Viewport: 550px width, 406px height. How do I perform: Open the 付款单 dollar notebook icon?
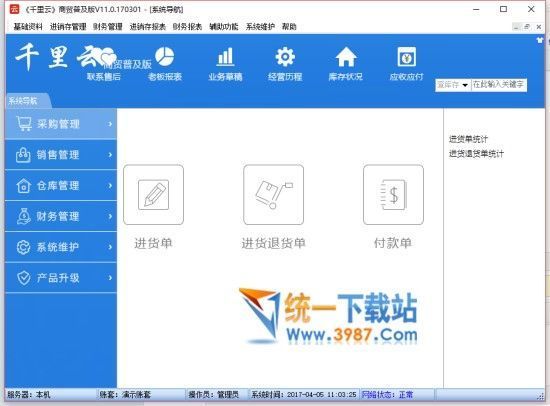pyautogui.click(x=394, y=195)
